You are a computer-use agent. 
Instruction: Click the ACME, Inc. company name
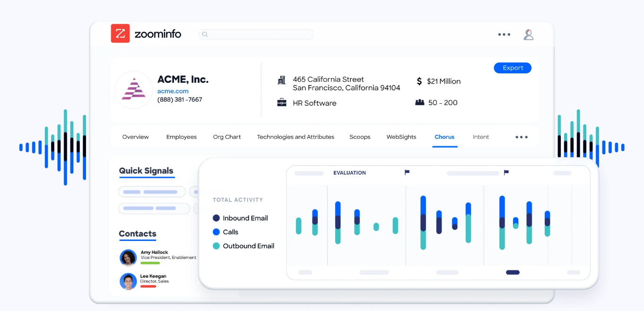click(183, 80)
